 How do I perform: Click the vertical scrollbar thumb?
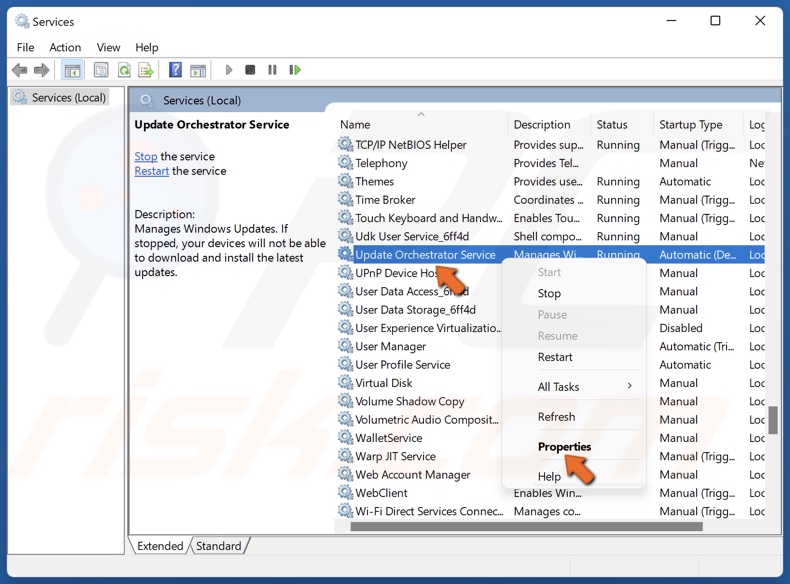point(773,420)
